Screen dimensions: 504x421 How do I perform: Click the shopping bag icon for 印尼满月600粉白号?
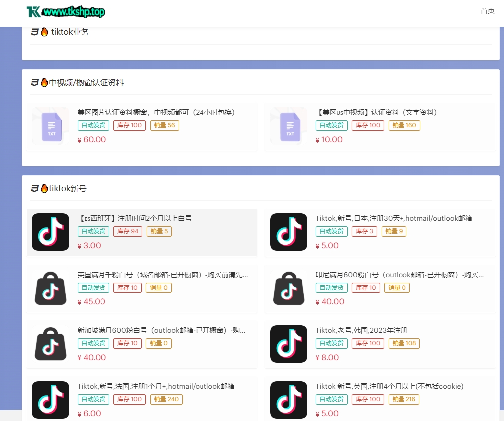(x=289, y=288)
